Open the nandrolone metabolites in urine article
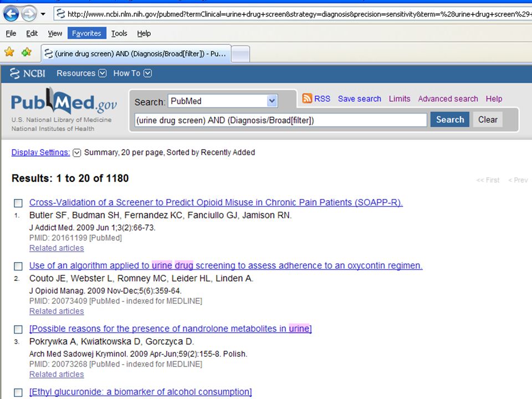Image resolution: width=532 pixels, height=399 pixels. (170, 329)
